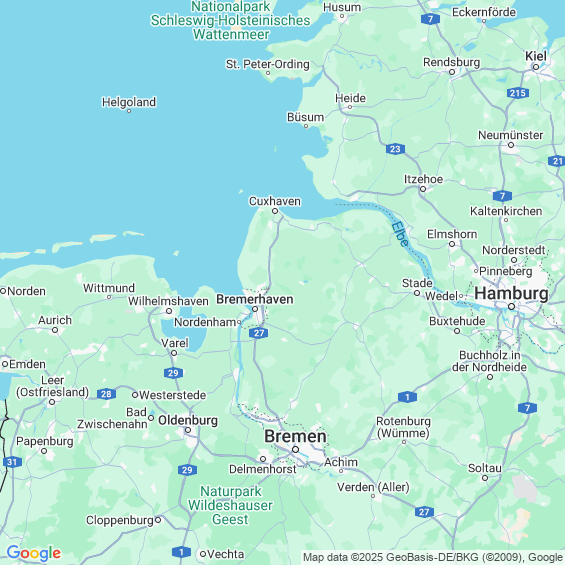Select the Emden town marker

[5, 364]
